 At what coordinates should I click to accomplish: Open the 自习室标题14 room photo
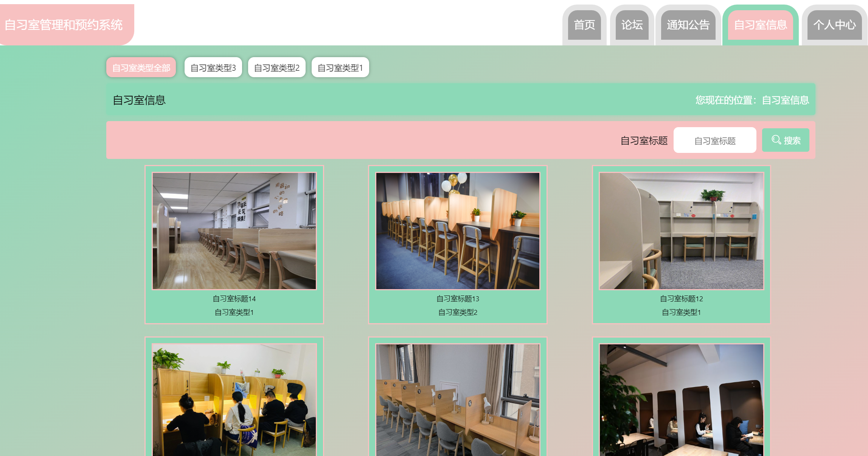[234, 231]
